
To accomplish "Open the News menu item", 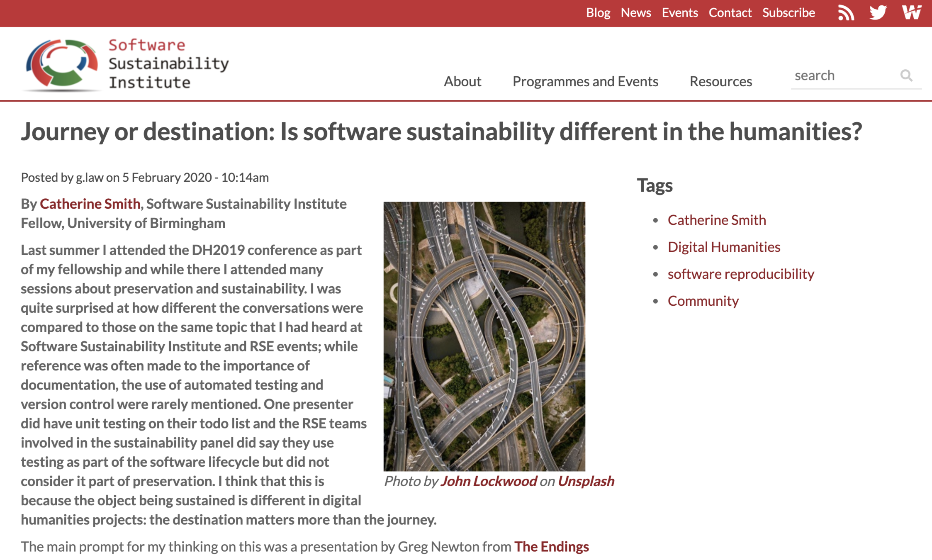I will coord(635,13).
